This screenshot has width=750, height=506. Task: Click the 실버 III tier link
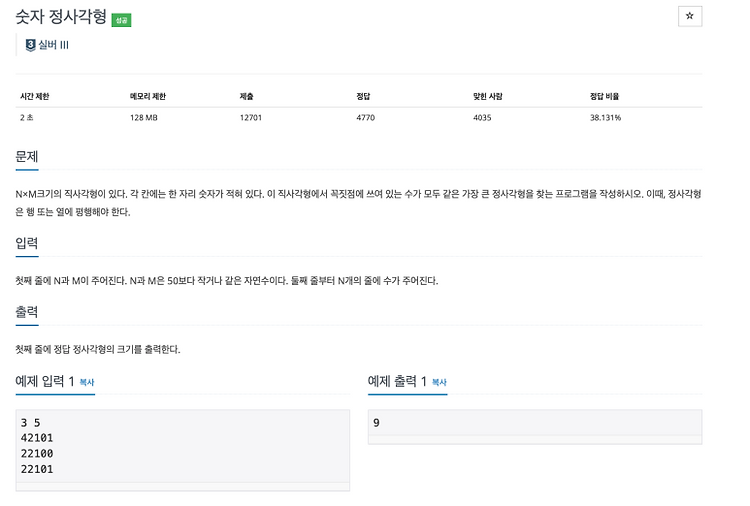53,45
